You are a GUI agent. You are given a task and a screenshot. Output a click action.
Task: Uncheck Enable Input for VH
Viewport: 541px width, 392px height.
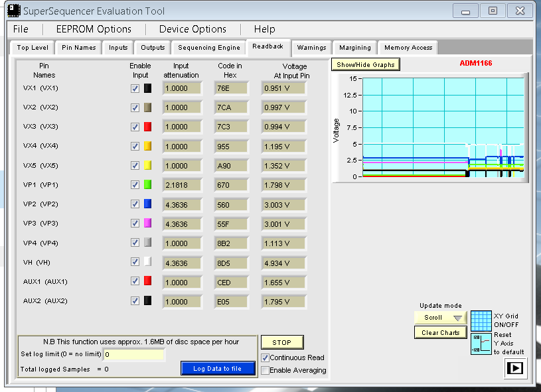pyautogui.click(x=135, y=263)
